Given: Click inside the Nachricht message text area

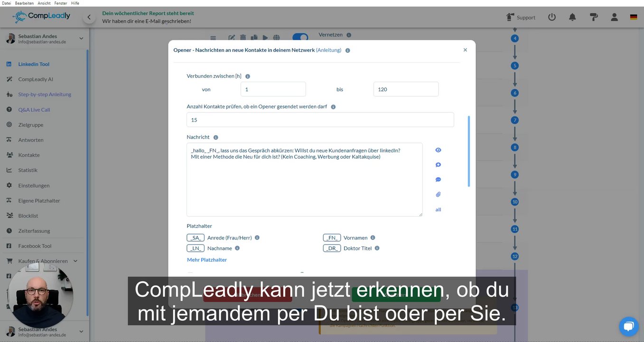Looking at the screenshot, I should (305, 180).
